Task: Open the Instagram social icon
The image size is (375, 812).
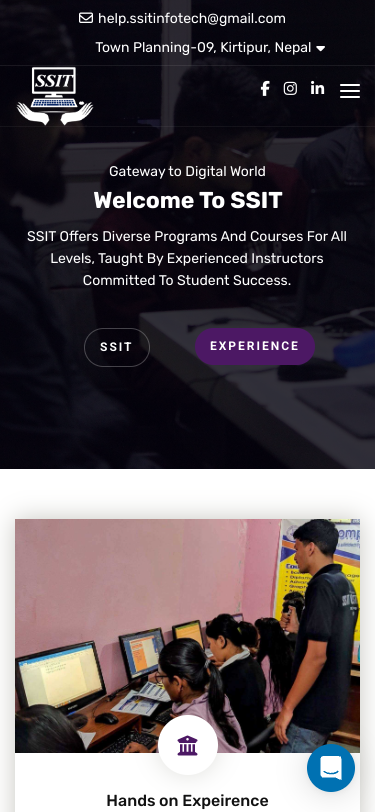Action: coord(290,89)
